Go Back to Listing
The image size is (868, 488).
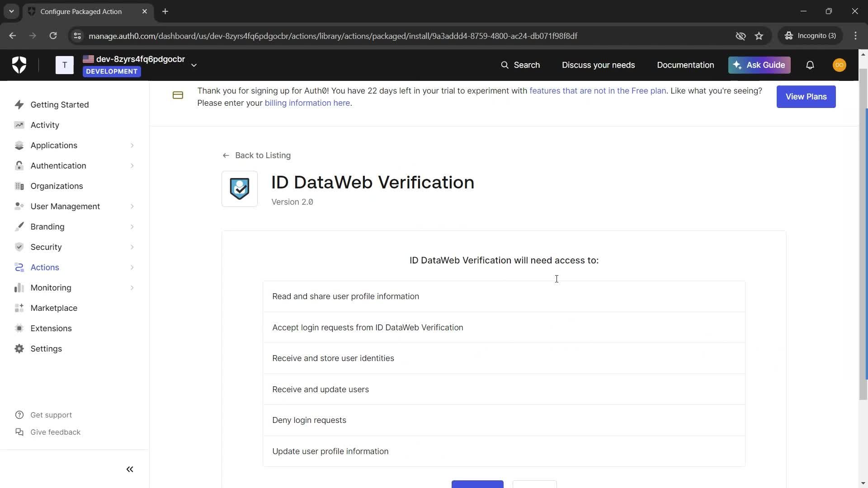[256, 155]
